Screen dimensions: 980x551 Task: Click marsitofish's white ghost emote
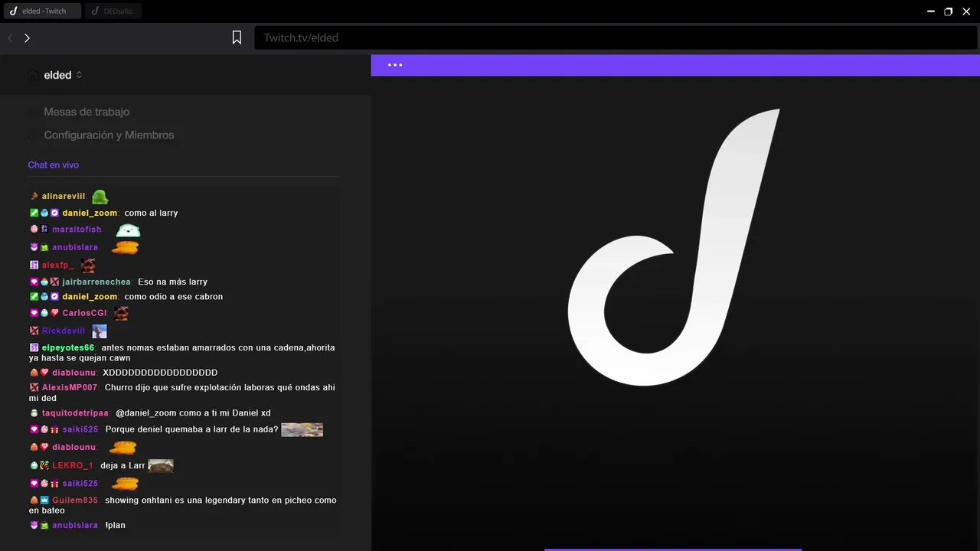[x=128, y=230]
